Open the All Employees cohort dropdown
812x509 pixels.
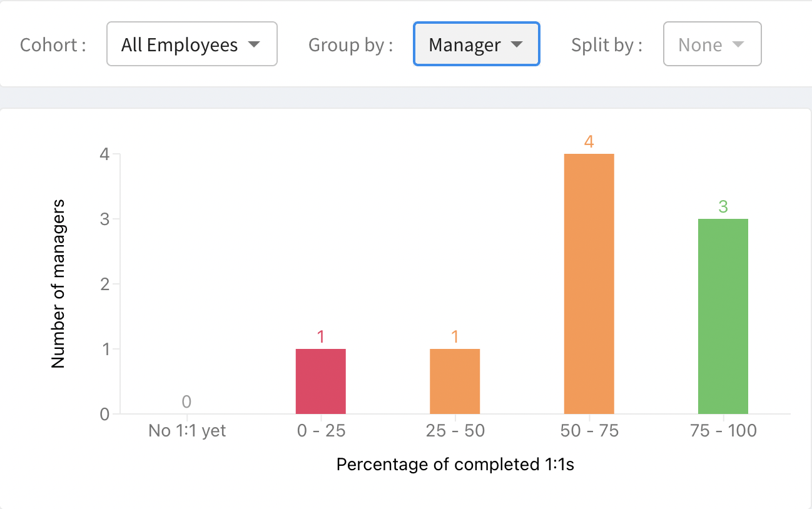coord(192,44)
